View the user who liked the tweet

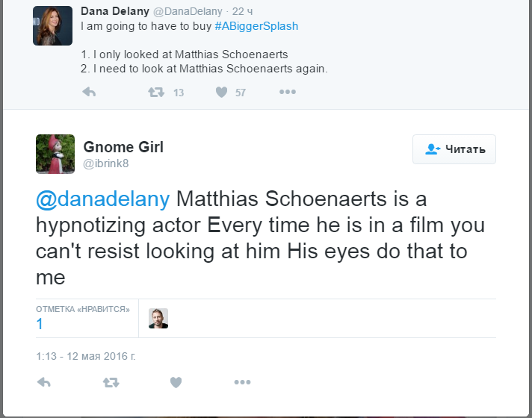point(158,318)
